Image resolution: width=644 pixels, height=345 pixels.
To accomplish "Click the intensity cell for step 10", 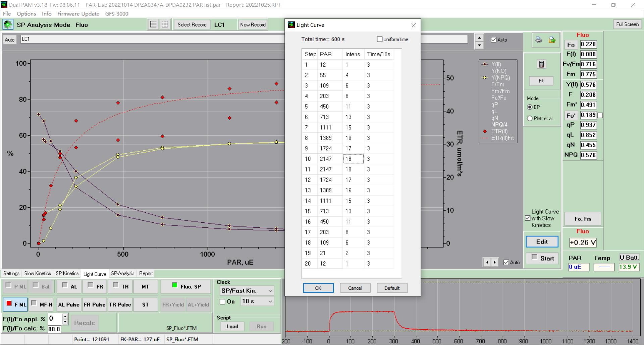I will [353, 159].
